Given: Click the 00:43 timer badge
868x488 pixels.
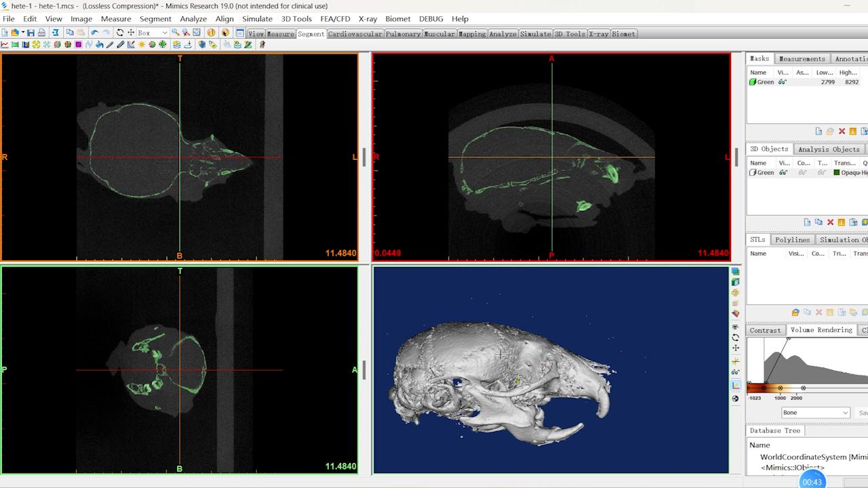Looking at the screenshot, I should (x=812, y=481).
